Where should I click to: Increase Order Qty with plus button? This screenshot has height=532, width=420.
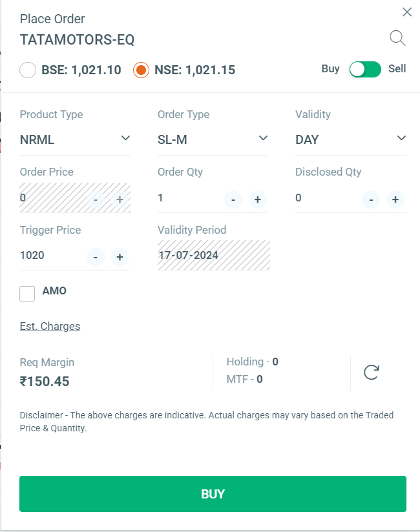click(257, 200)
